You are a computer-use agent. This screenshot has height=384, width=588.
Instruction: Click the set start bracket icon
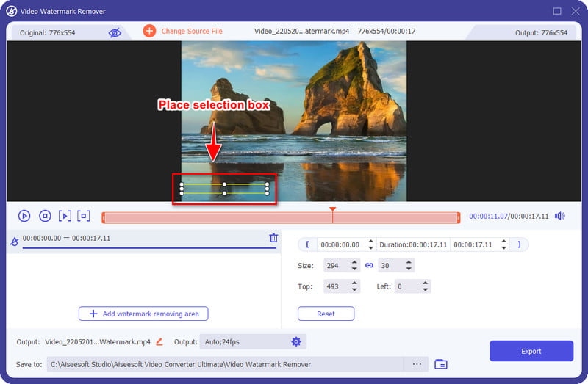307,244
